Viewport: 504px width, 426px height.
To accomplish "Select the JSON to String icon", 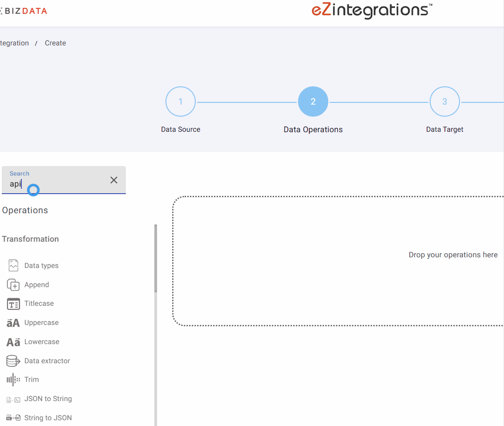I will 13,399.
